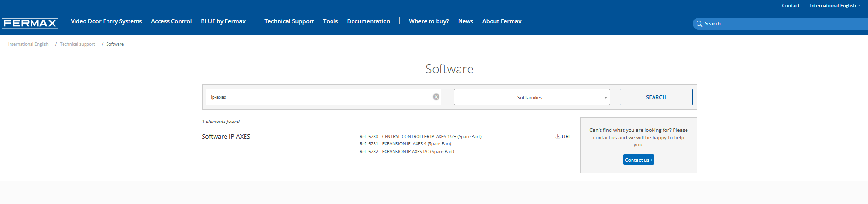The height and width of the screenshot is (204, 868).
Task: Expand the International English language selector
Action: tap(835, 6)
